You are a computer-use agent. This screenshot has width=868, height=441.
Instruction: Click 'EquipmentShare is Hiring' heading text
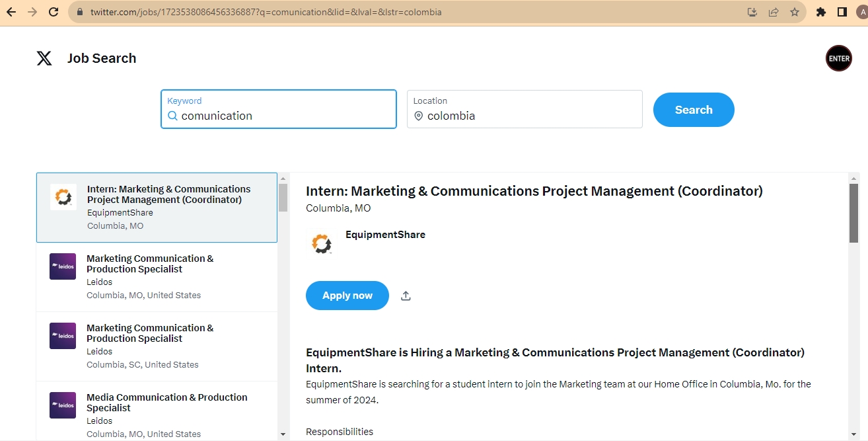click(x=555, y=360)
